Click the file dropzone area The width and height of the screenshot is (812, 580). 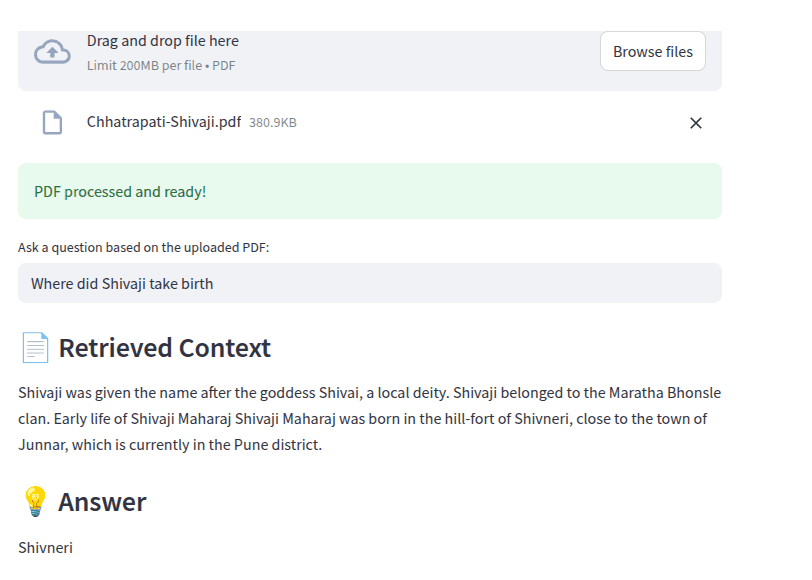pos(370,60)
